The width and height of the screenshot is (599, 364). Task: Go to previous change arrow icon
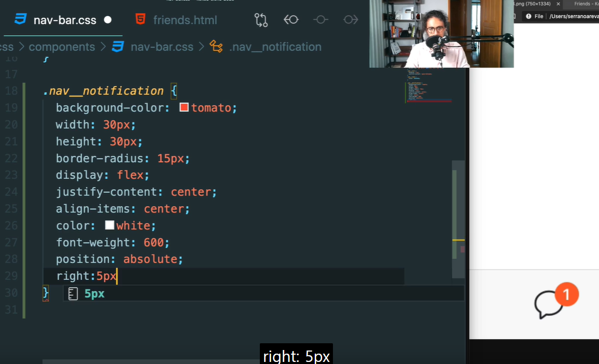click(291, 20)
